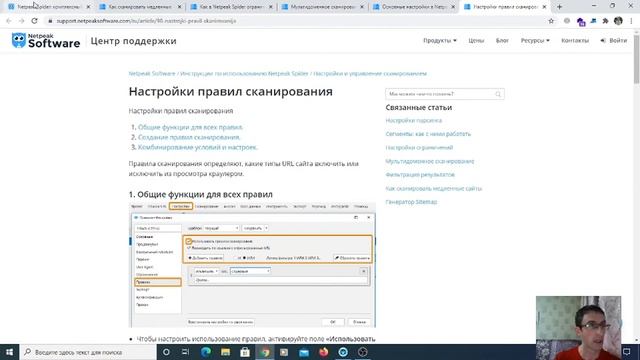Open the 'Цены' navigation link
Image resolution: width=640 pixels, height=360 pixels.
[x=476, y=40]
